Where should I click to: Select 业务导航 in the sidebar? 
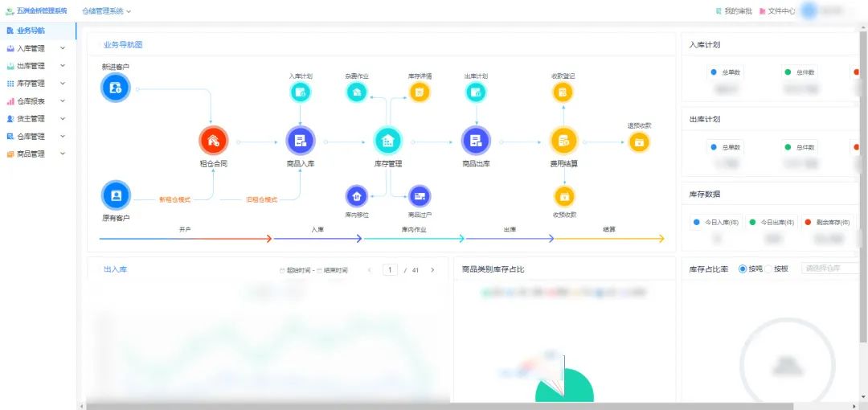click(x=31, y=31)
